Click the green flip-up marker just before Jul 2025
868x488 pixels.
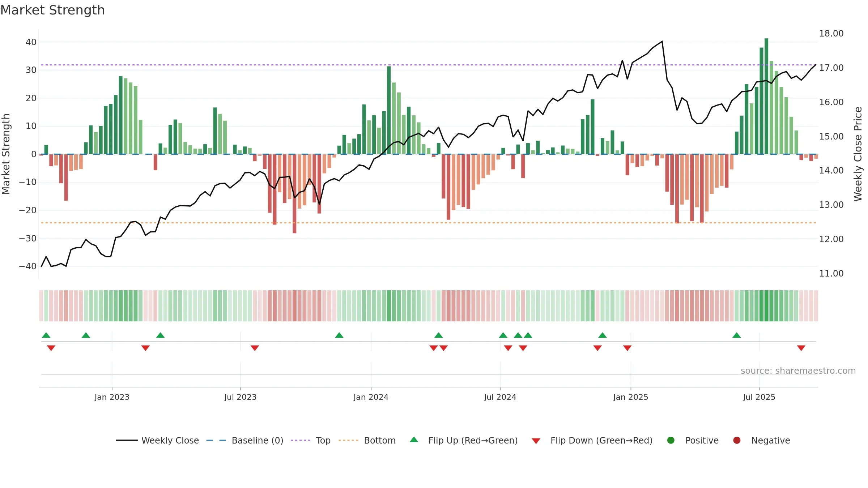pos(737,335)
